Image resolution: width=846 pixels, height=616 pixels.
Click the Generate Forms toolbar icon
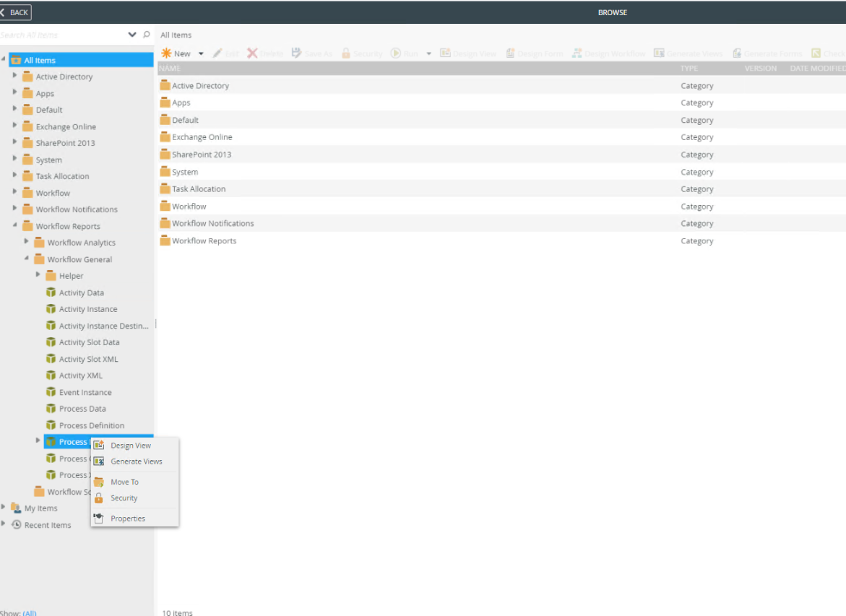tap(736, 53)
